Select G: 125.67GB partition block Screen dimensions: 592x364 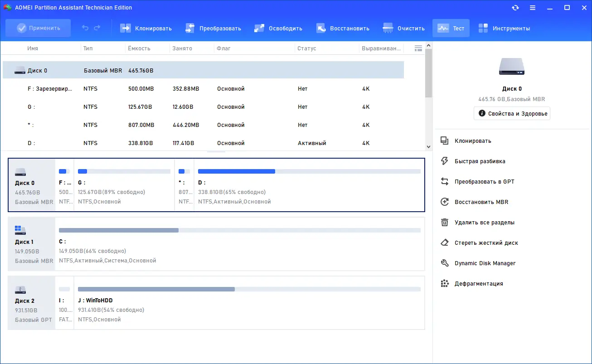124,184
